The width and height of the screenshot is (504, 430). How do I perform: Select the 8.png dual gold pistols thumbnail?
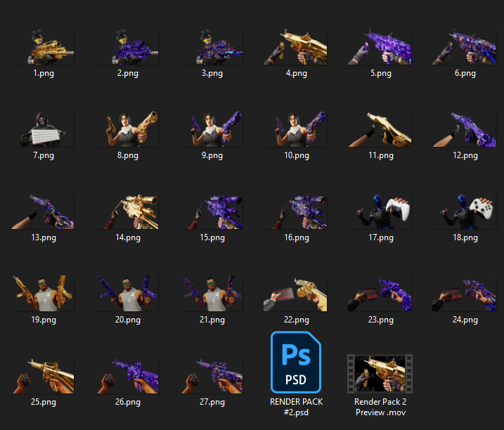click(127, 129)
